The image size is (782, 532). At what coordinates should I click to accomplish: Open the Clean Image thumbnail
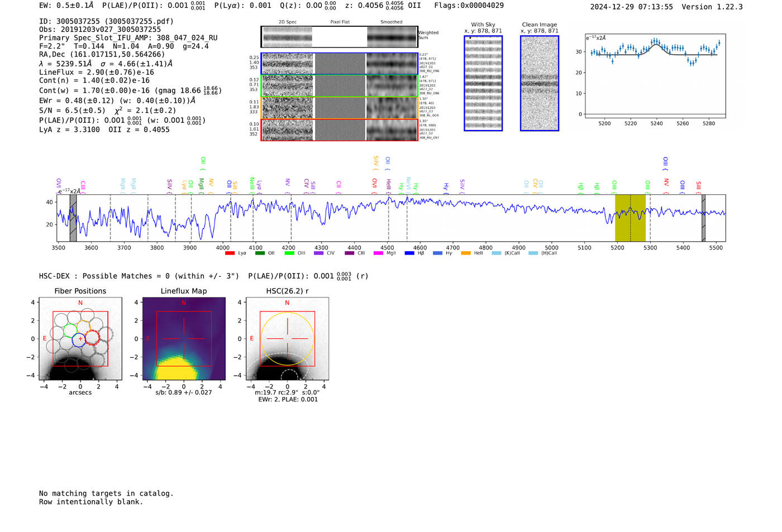click(540, 83)
